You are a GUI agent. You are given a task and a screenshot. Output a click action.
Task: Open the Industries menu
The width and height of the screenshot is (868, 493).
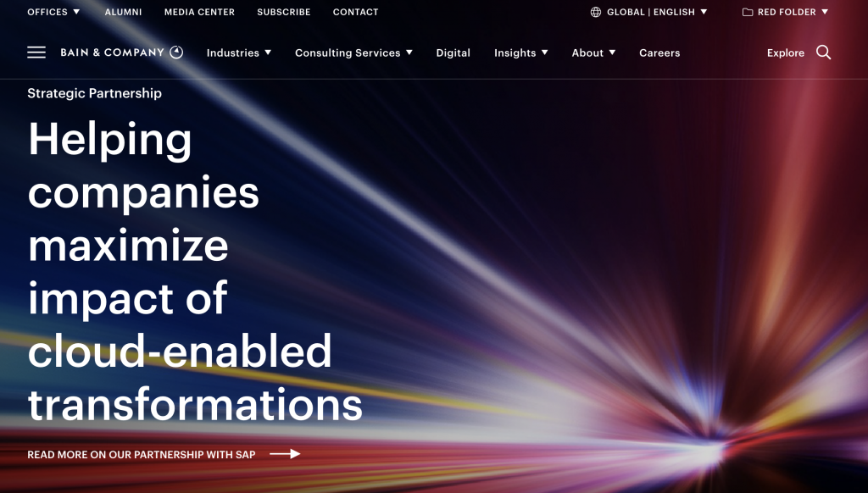coord(238,53)
